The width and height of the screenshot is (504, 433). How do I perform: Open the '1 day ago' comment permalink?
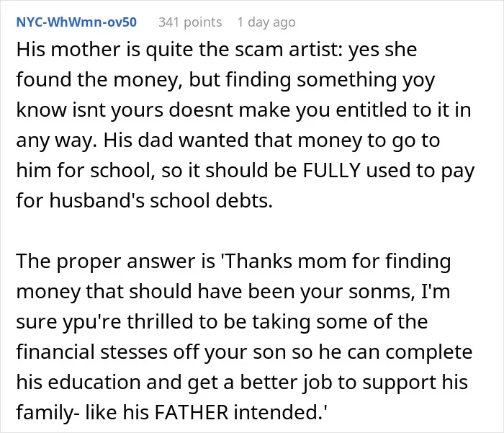click(x=266, y=22)
